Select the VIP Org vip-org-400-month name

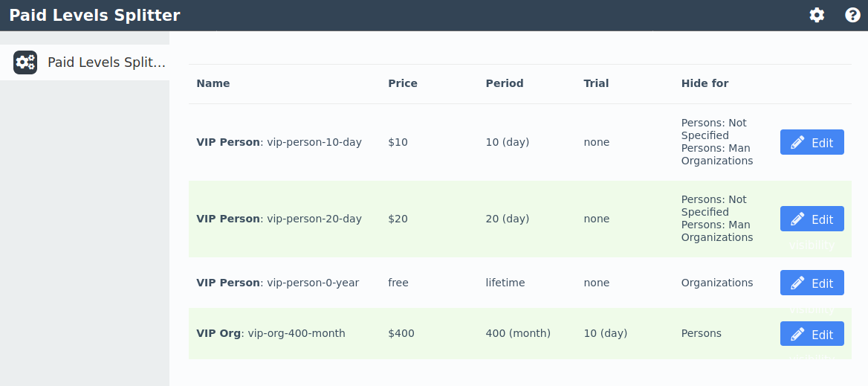pyautogui.click(x=271, y=333)
